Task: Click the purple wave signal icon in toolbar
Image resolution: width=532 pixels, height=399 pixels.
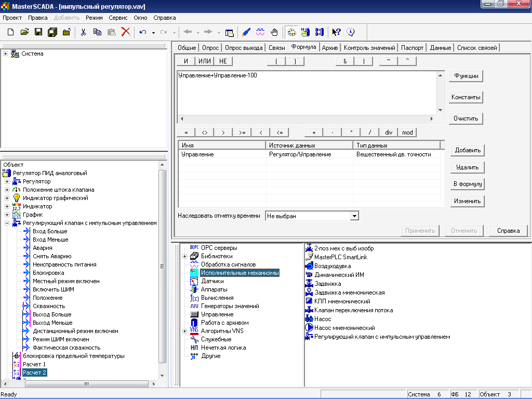Action: point(260,32)
